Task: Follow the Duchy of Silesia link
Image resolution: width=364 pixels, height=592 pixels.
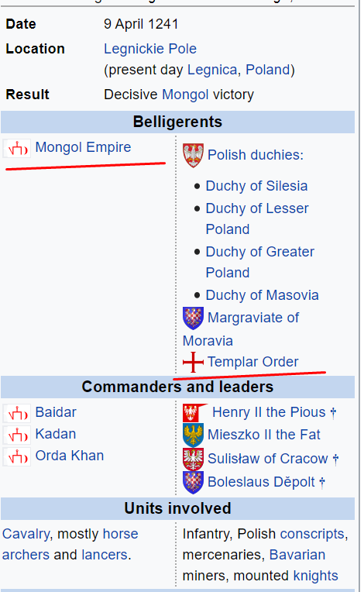Action: (256, 186)
